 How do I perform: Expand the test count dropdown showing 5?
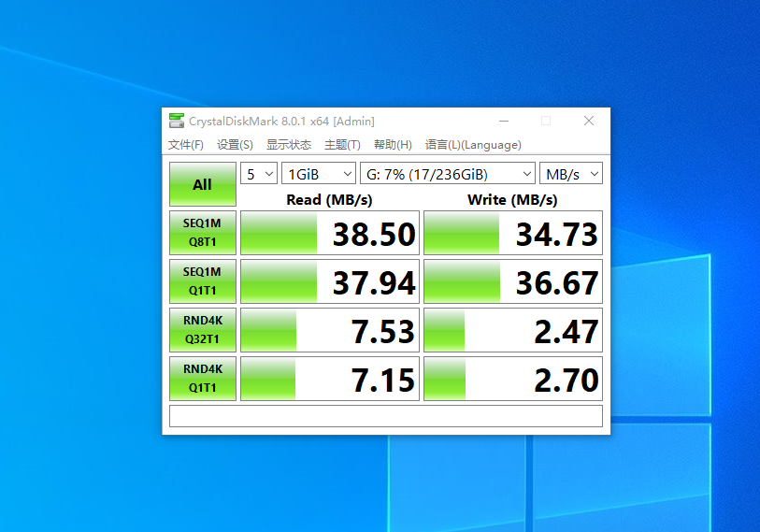[x=259, y=174]
